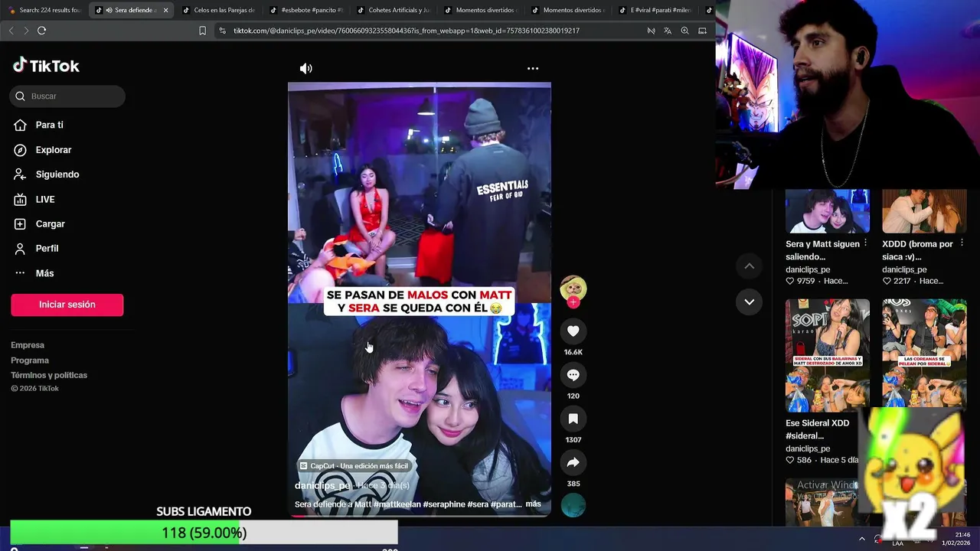
Task: Go to the previous video with up chevron
Action: click(750, 266)
